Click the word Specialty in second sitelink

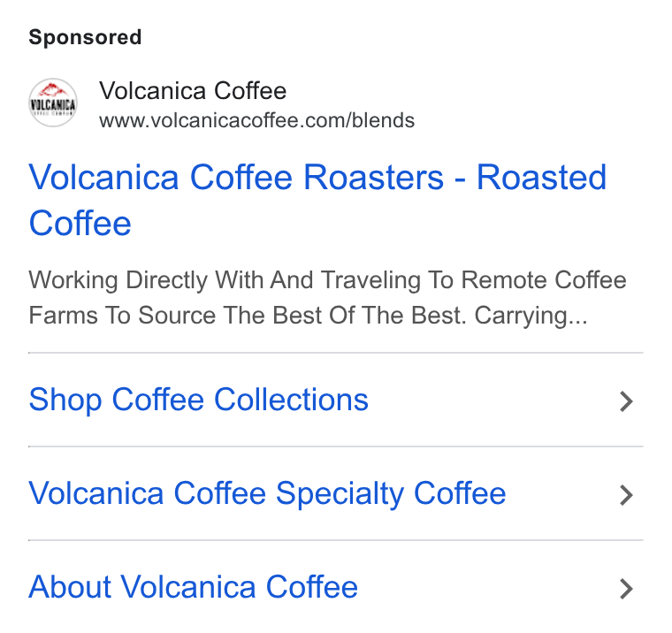[x=340, y=494]
